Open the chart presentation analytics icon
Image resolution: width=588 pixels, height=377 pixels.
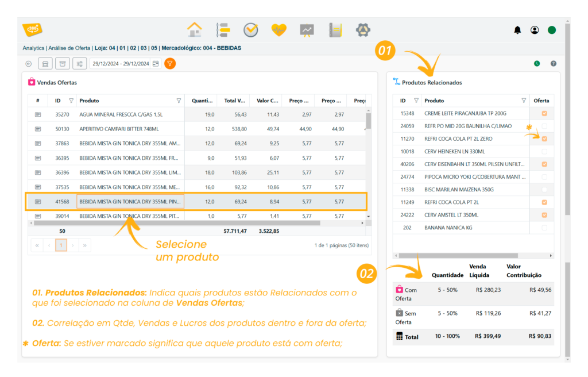click(307, 30)
